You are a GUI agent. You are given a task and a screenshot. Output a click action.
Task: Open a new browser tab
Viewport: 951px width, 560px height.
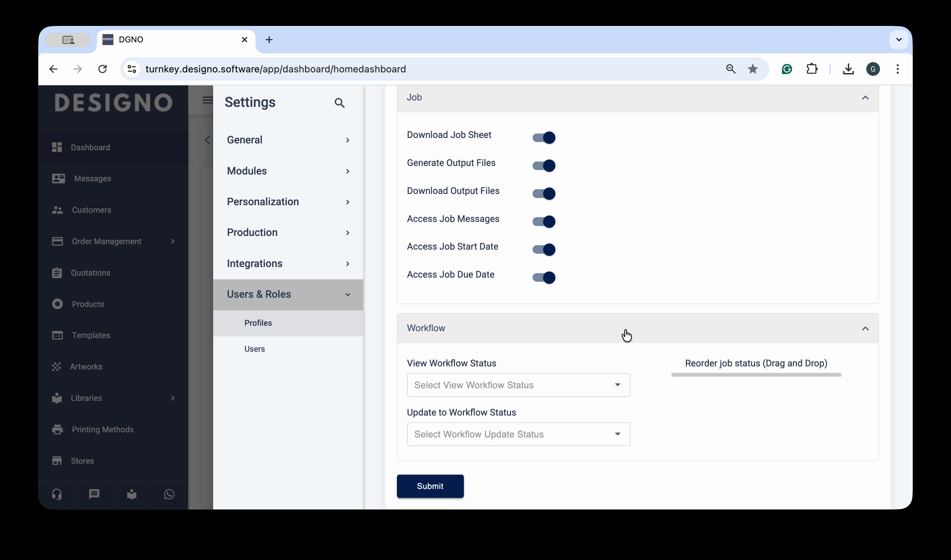[x=269, y=40]
